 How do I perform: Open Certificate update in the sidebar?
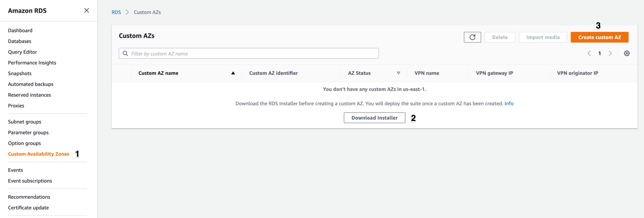(29, 207)
